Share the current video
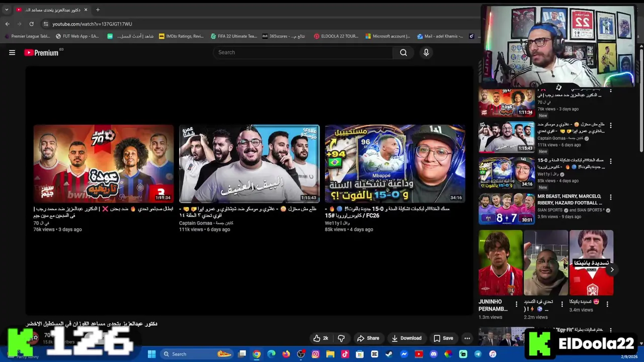Image resolution: width=644 pixels, height=362 pixels. [368, 338]
